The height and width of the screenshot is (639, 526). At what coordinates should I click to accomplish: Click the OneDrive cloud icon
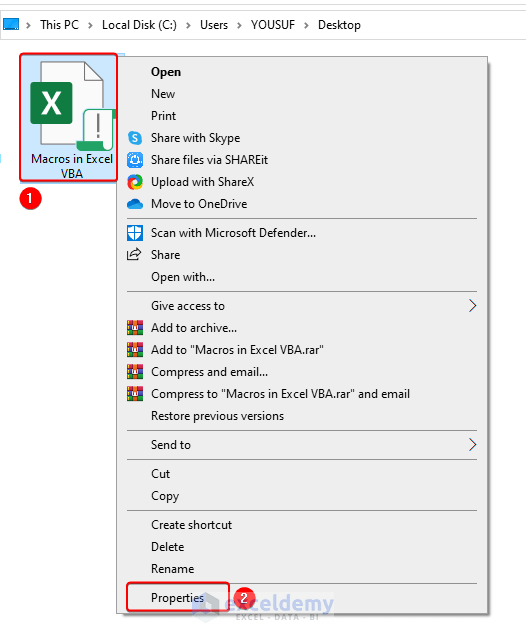135,204
